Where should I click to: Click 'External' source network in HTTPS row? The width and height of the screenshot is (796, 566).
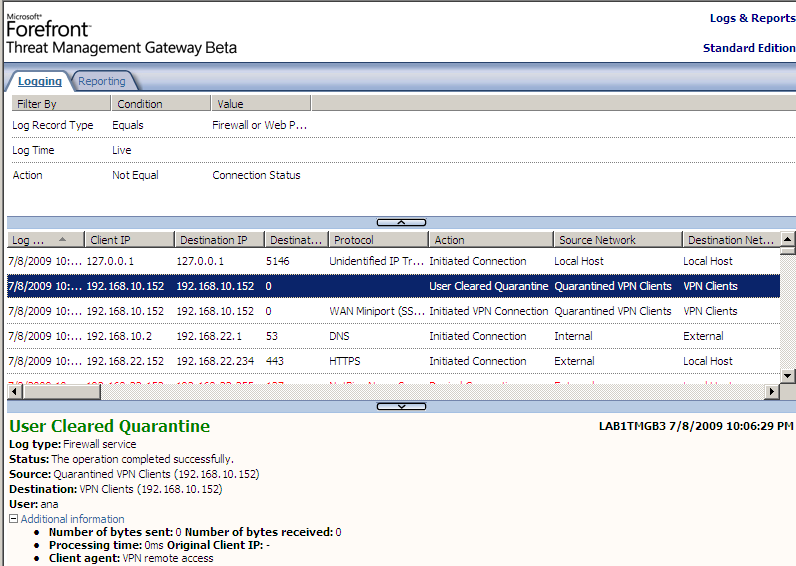click(574, 361)
